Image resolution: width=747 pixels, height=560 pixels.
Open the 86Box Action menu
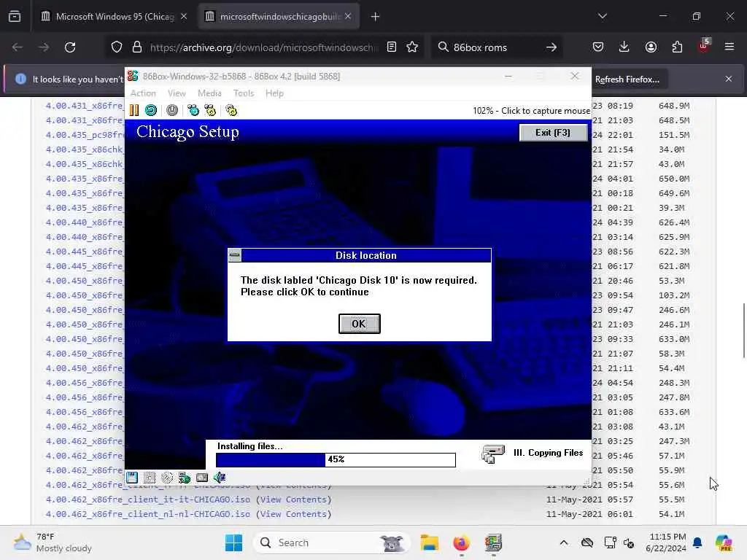point(143,93)
